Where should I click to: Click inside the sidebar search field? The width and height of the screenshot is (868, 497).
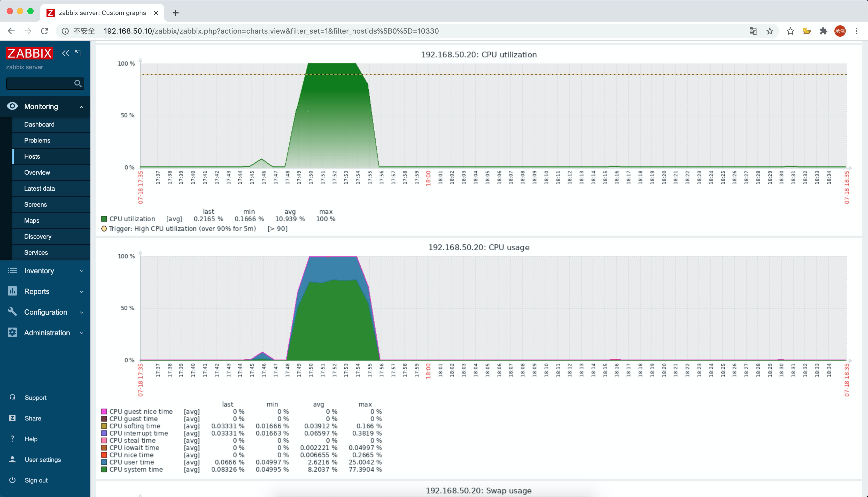click(x=39, y=84)
